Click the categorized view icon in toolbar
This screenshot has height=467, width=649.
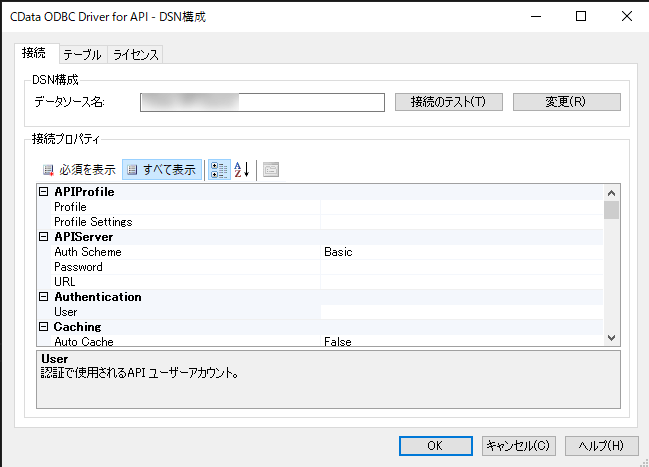point(219,170)
